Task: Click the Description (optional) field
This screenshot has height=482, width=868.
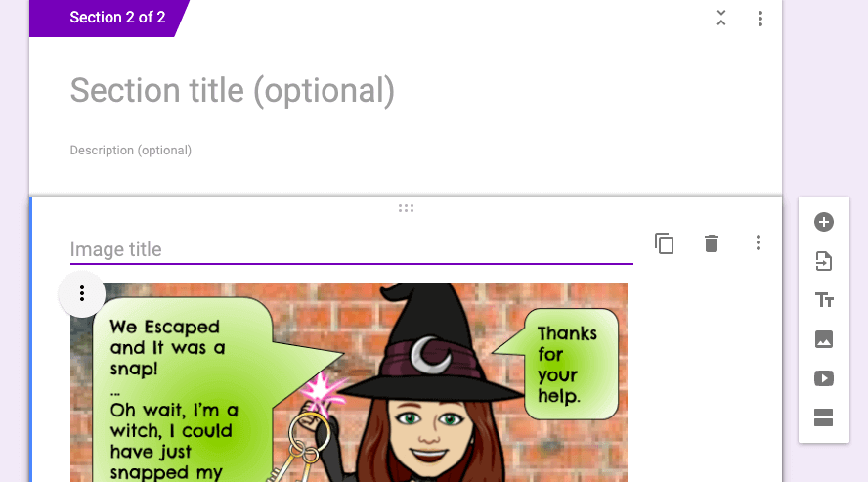Action: (x=131, y=150)
